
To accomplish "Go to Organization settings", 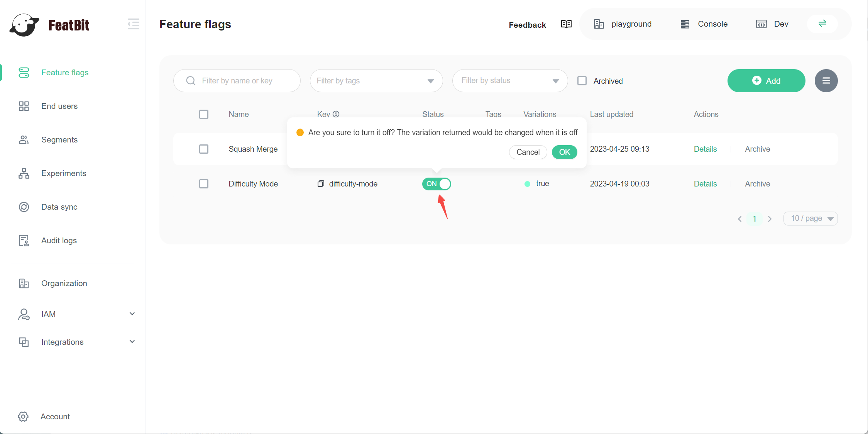I will [x=64, y=283].
